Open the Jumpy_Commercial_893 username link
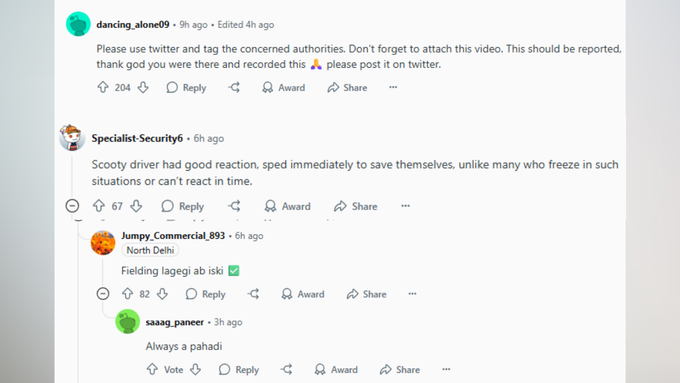 tap(173, 236)
